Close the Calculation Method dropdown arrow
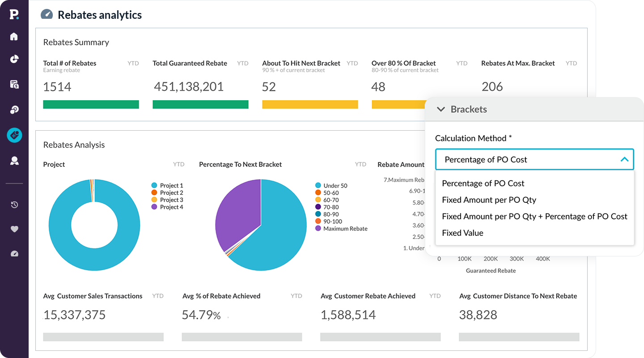This screenshot has width=644, height=358. pyautogui.click(x=624, y=159)
